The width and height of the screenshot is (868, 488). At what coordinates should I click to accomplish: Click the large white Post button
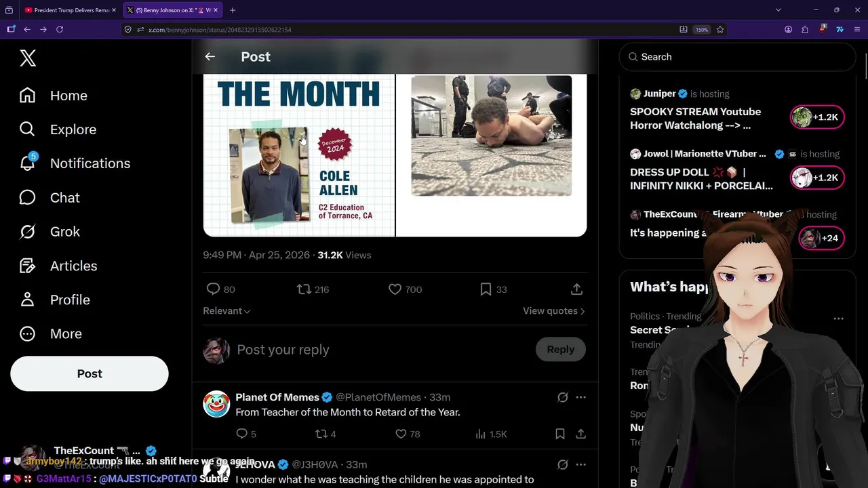(90, 373)
